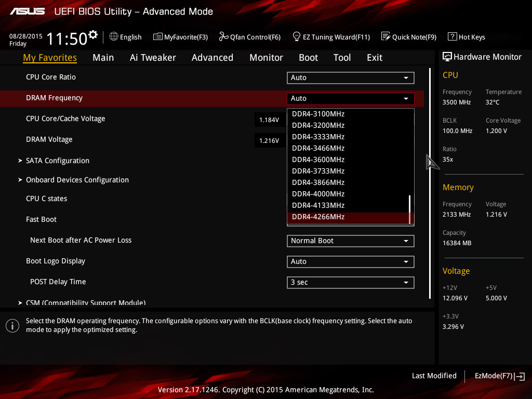532x399 pixels.
Task: Click the main settings page scrollbar
Action: [430, 183]
